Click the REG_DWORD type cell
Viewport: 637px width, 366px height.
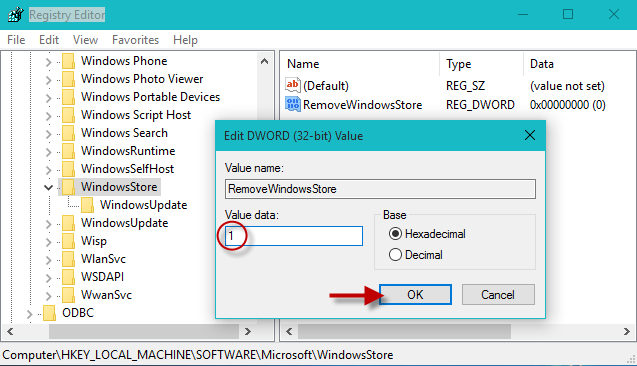[x=480, y=105]
